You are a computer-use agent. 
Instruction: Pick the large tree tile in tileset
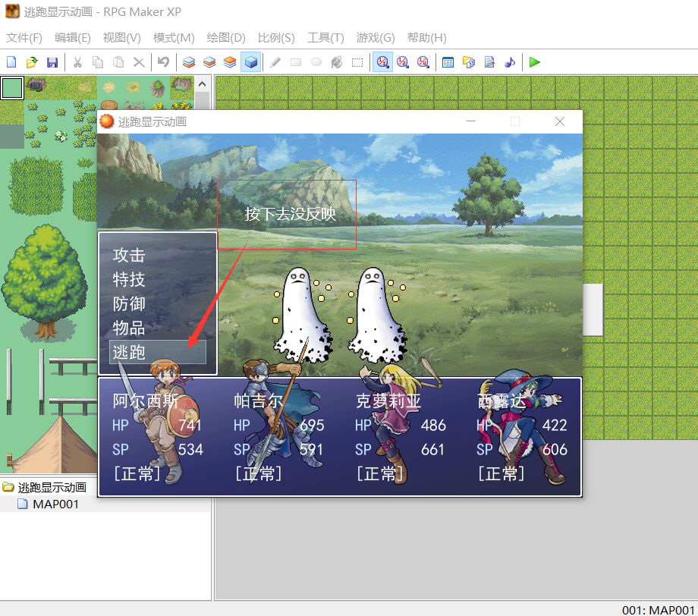(x=45, y=283)
